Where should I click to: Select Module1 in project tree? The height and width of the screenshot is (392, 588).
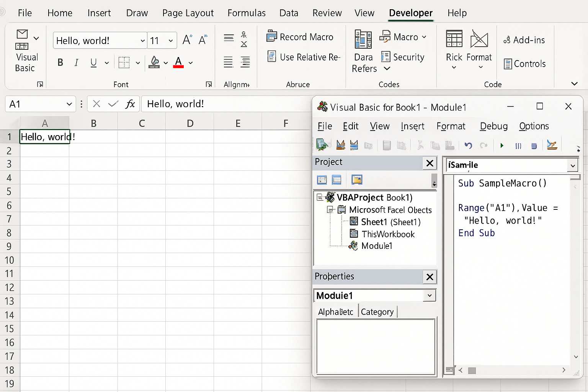371,246
